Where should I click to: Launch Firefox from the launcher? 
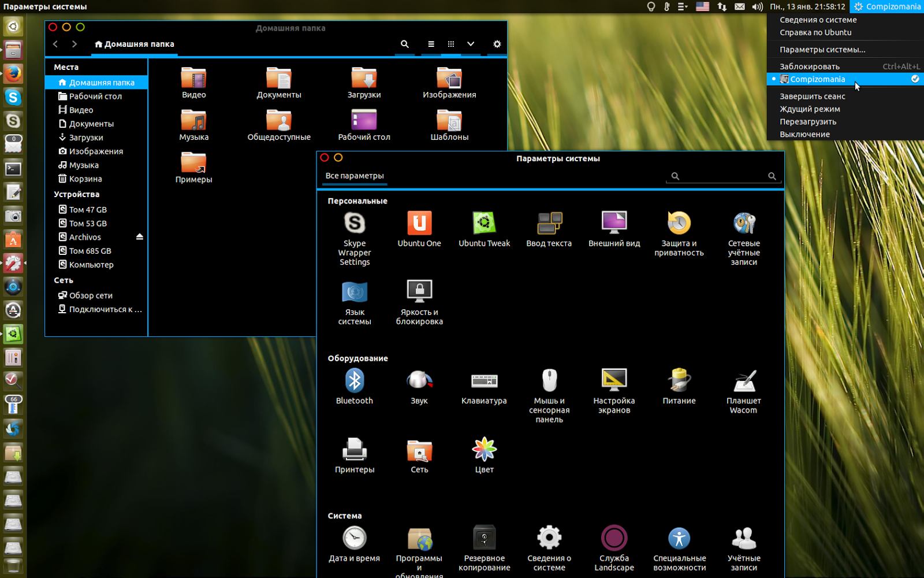pos(13,73)
